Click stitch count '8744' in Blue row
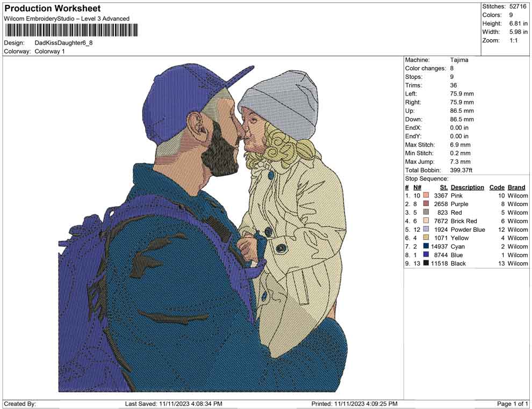 [x=441, y=255]
